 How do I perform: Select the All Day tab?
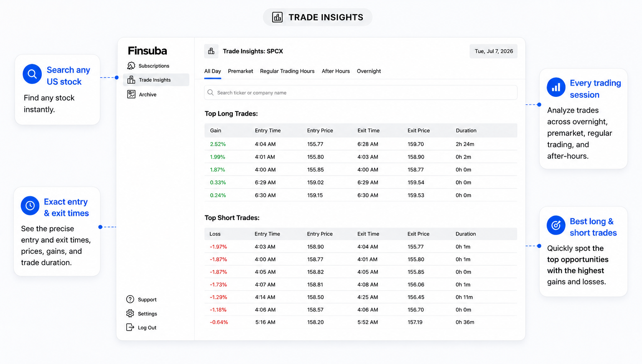pos(212,71)
